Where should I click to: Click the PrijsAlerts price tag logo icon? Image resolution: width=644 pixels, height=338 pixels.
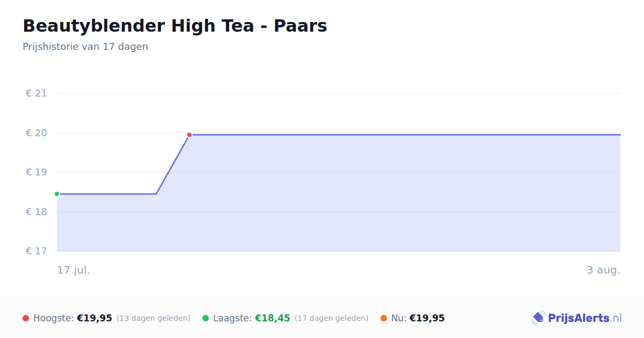538,318
